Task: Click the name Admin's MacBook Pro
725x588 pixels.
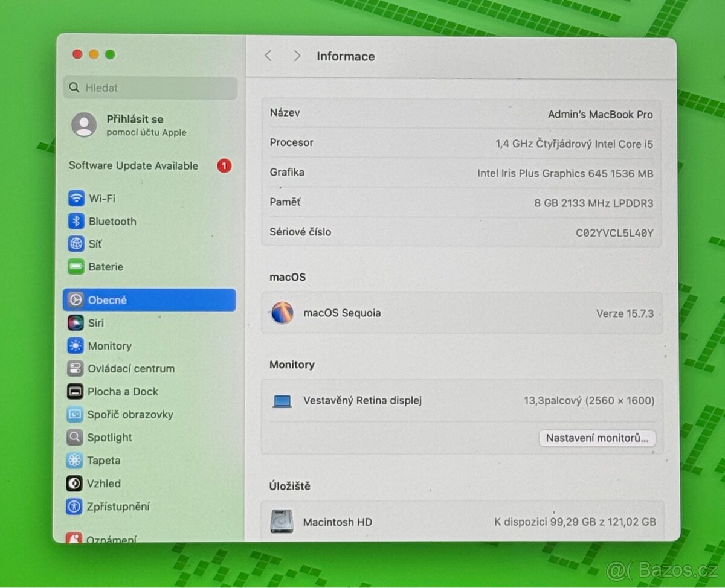Action: (601, 114)
